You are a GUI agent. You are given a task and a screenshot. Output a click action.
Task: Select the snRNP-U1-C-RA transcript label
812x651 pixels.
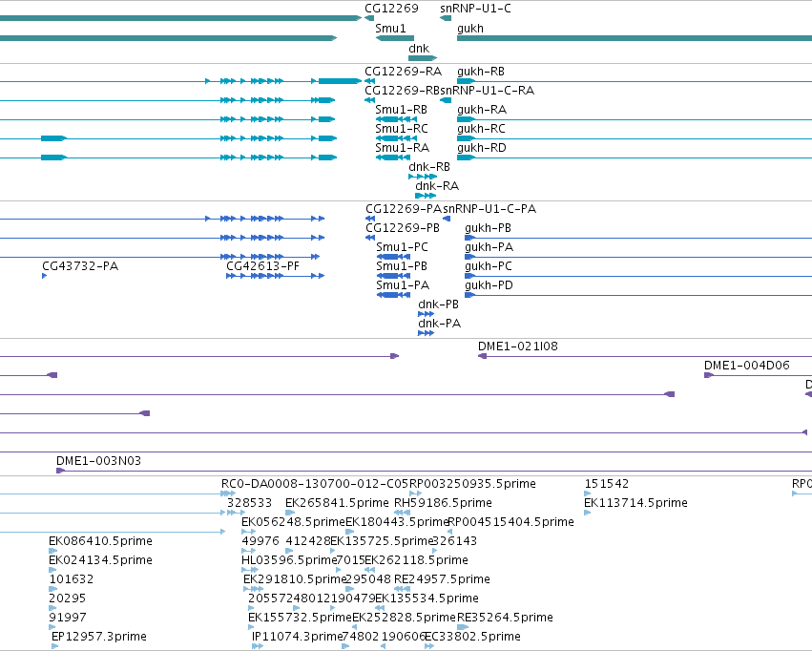coord(488,91)
